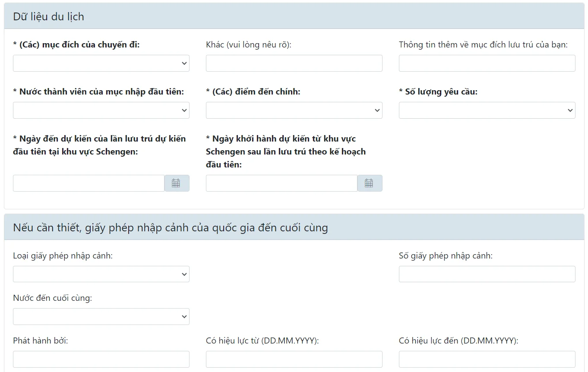
Task: Open calendar picker for Schengen departure date
Action: tap(370, 183)
